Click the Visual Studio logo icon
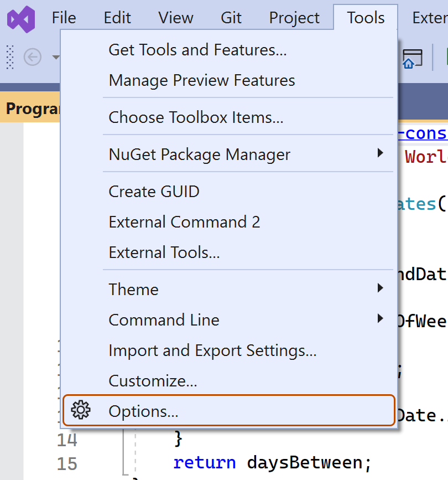This screenshot has width=448, height=480. pos(20,19)
